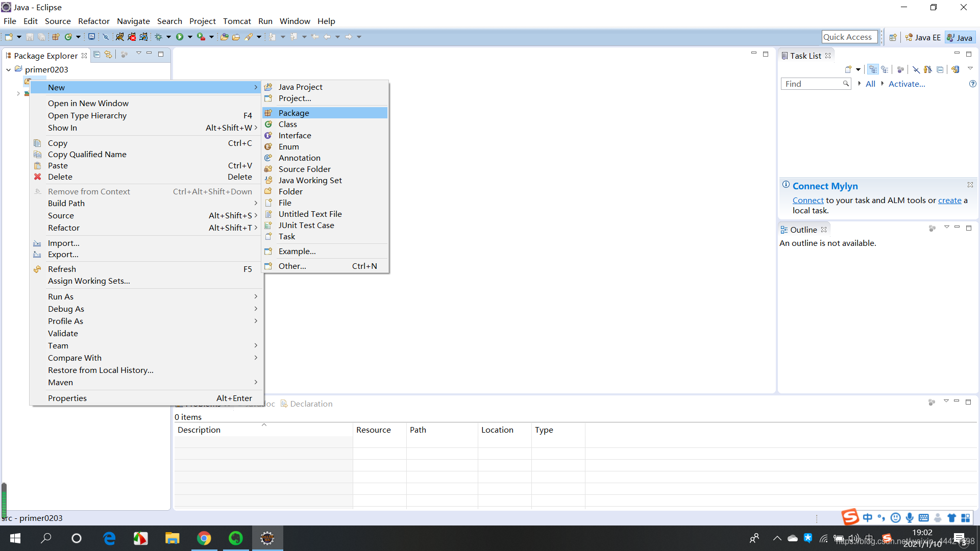Click the Open Perspective icon

click(x=893, y=37)
